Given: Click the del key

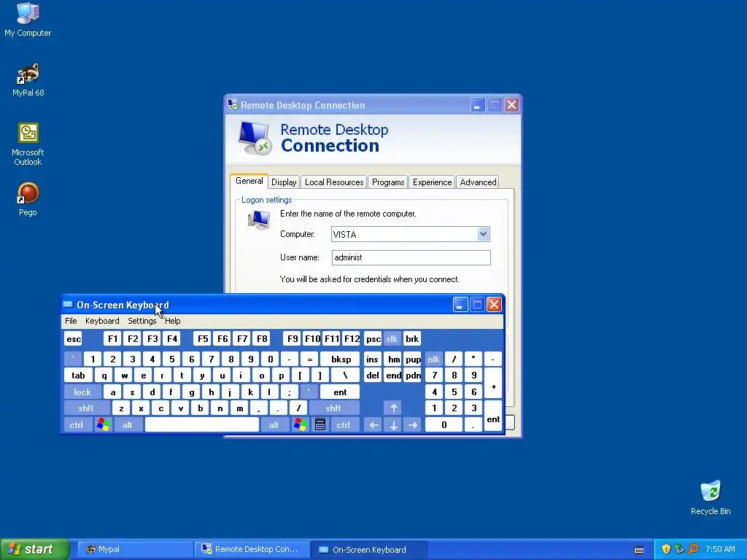Looking at the screenshot, I should (x=373, y=376).
